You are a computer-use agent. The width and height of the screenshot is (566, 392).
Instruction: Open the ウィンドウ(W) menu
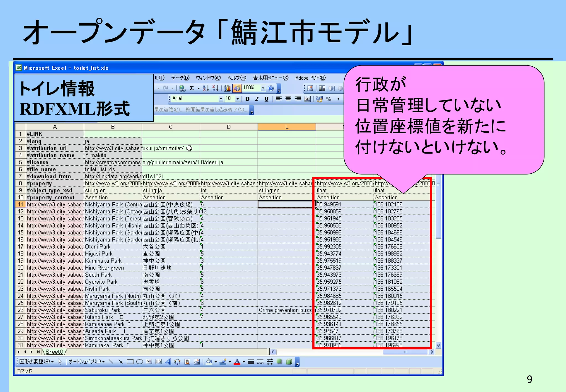[x=208, y=78]
